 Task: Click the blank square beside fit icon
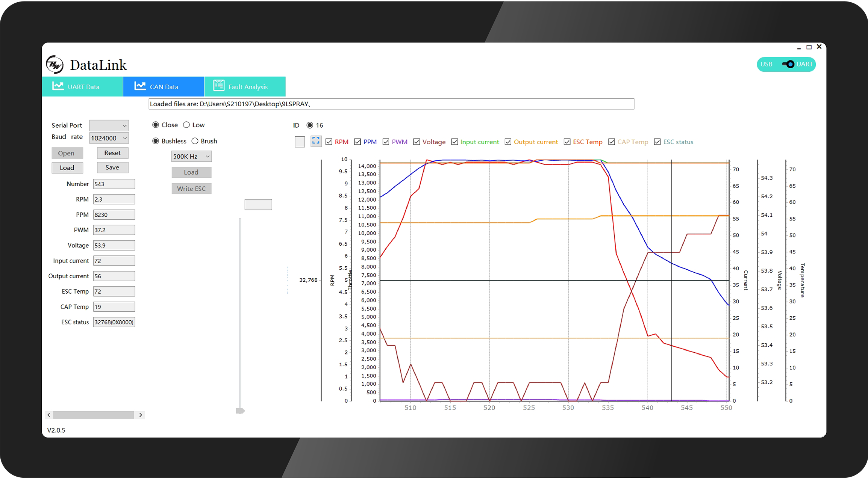click(x=300, y=142)
